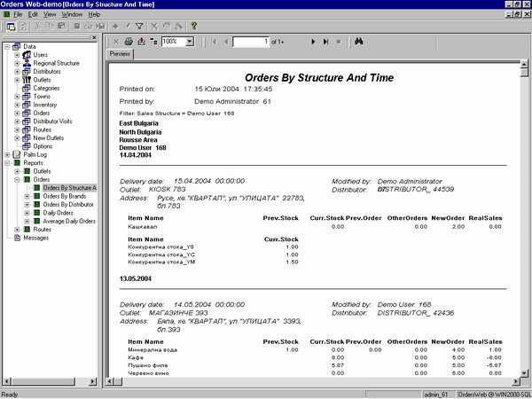This screenshot has height=399, width=532.
Task: Expand the Users tree node
Action: [17, 55]
